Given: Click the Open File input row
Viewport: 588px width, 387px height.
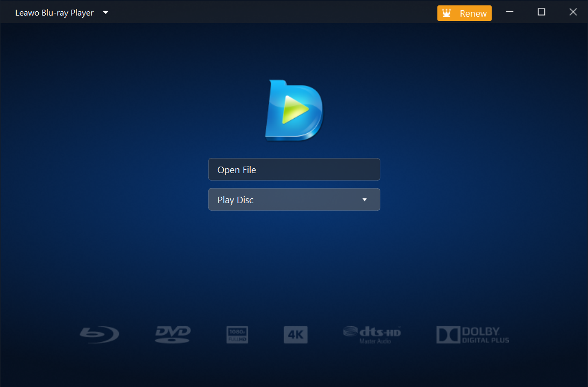Looking at the screenshot, I should click(294, 169).
